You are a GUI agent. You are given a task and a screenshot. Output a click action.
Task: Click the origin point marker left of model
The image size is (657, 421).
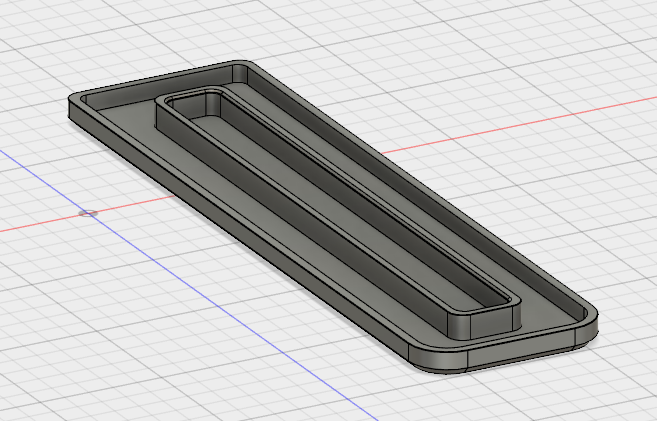click(x=88, y=212)
